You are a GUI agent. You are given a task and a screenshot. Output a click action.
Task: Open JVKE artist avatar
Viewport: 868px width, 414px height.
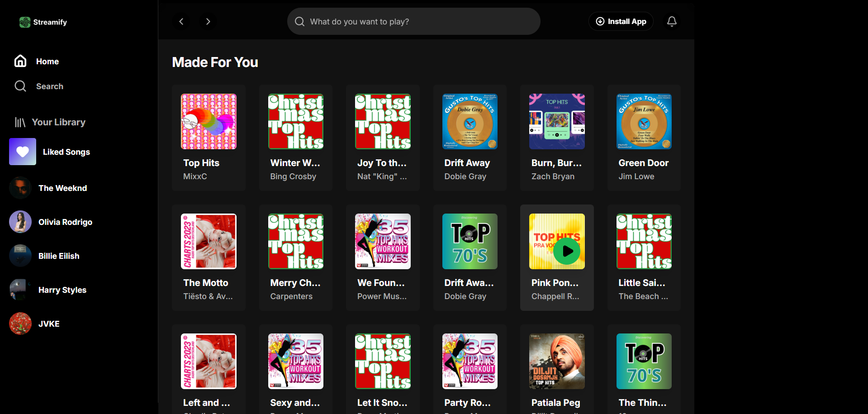click(x=20, y=324)
